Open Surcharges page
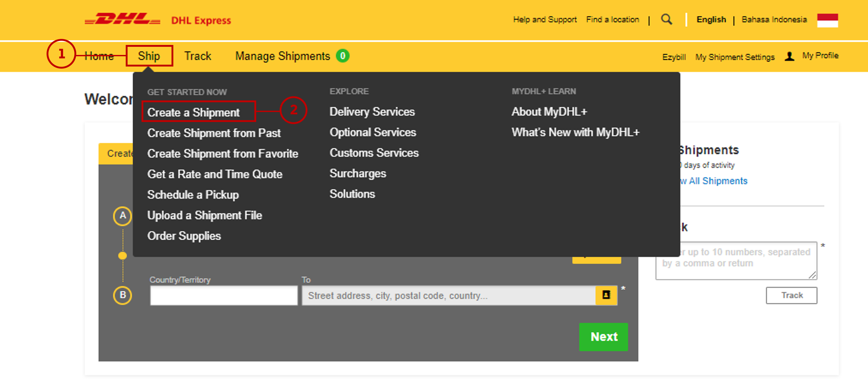 358,174
